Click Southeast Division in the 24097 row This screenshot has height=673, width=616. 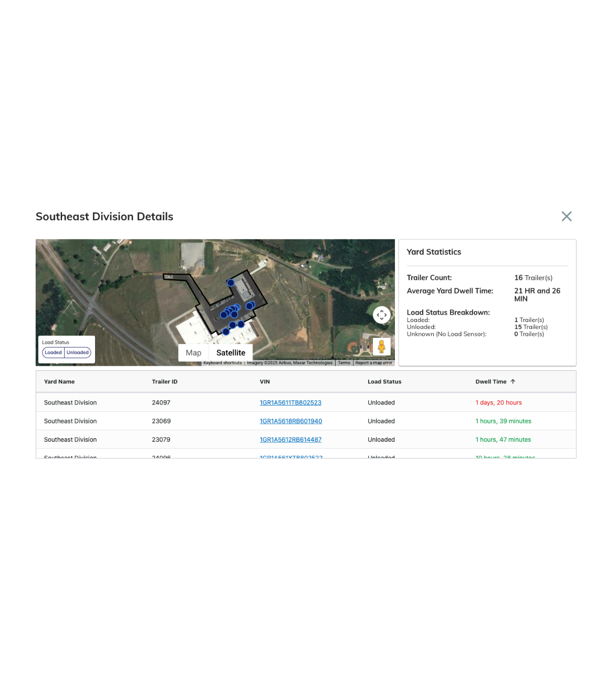click(x=70, y=403)
